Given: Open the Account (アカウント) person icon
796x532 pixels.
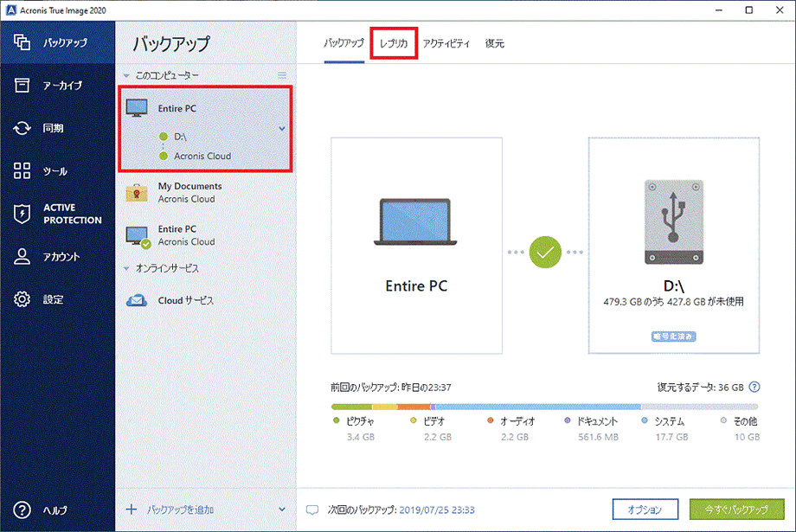Looking at the screenshot, I should click(x=22, y=256).
